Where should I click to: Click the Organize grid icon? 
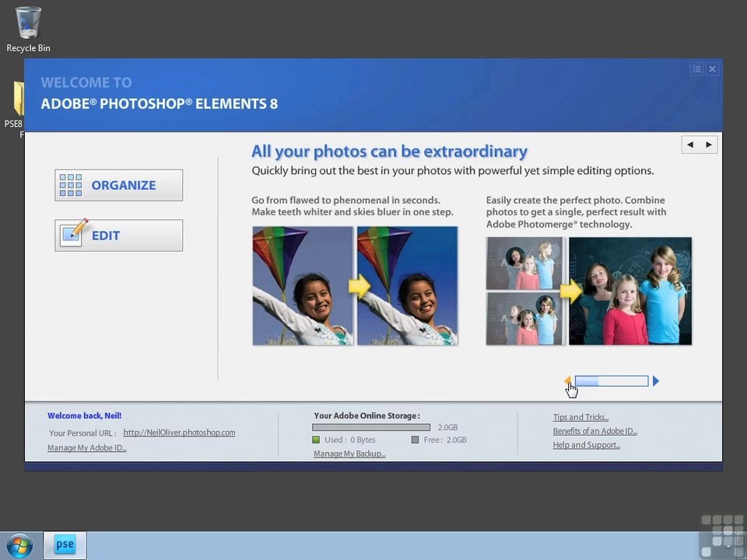click(71, 185)
